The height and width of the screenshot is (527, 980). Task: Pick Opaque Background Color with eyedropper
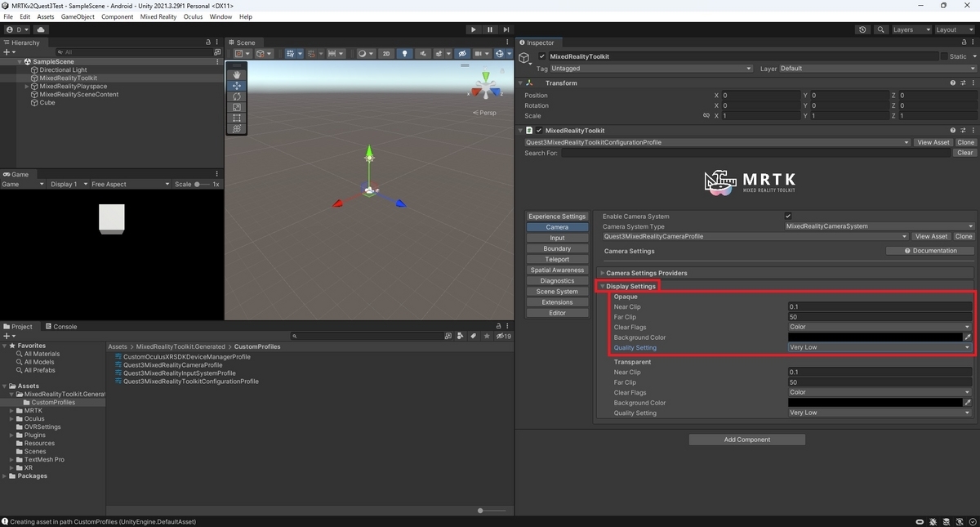pos(968,337)
